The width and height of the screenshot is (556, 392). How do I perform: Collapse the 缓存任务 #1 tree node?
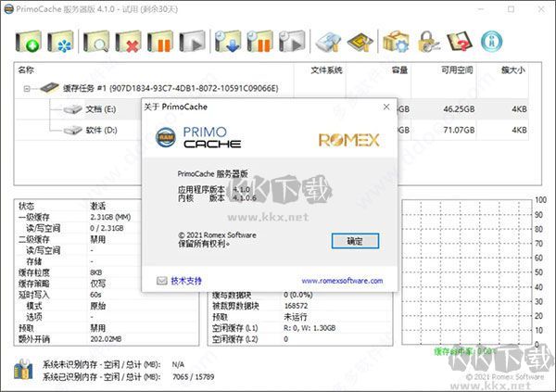[27, 88]
